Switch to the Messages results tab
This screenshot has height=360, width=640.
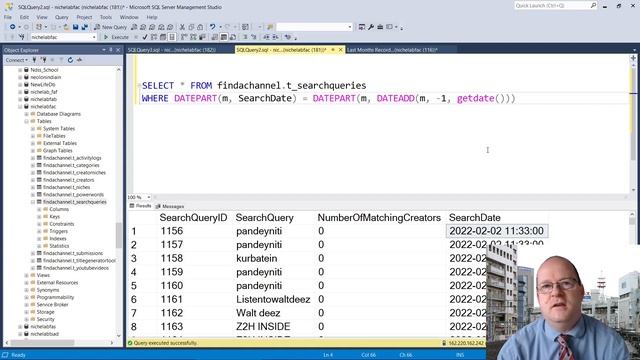pyautogui.click(x=170, y=207)
